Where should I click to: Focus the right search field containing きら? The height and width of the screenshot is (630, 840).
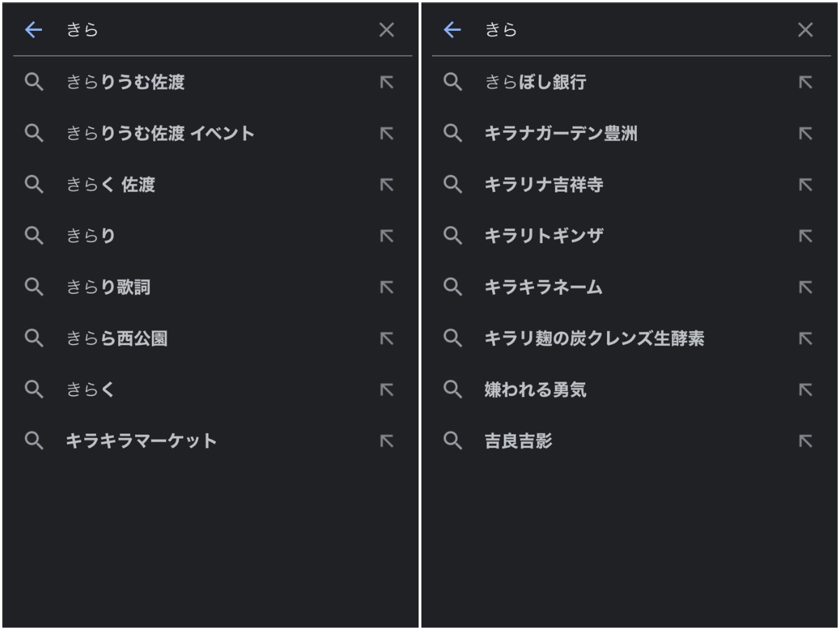coord(630,29)
